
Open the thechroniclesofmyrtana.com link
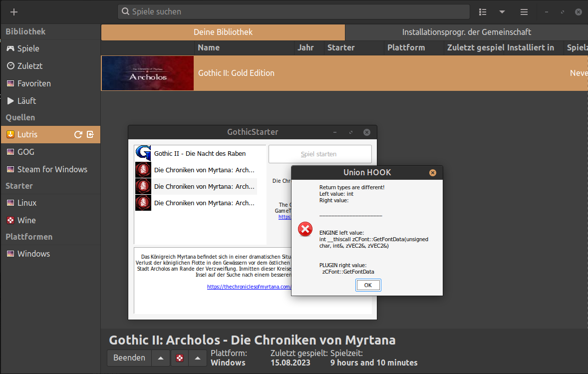point(249,287)
